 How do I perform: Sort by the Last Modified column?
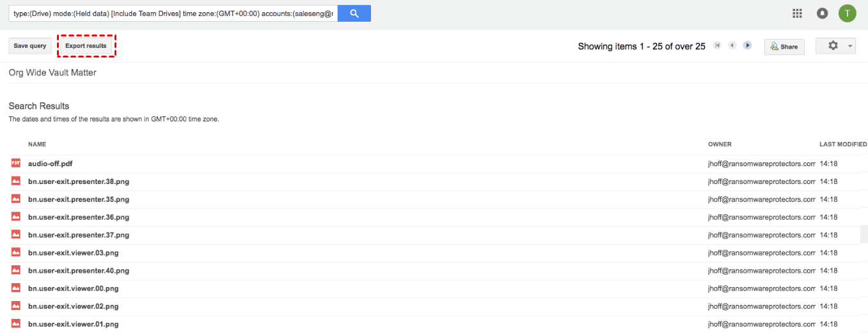[x=842, y=144]
